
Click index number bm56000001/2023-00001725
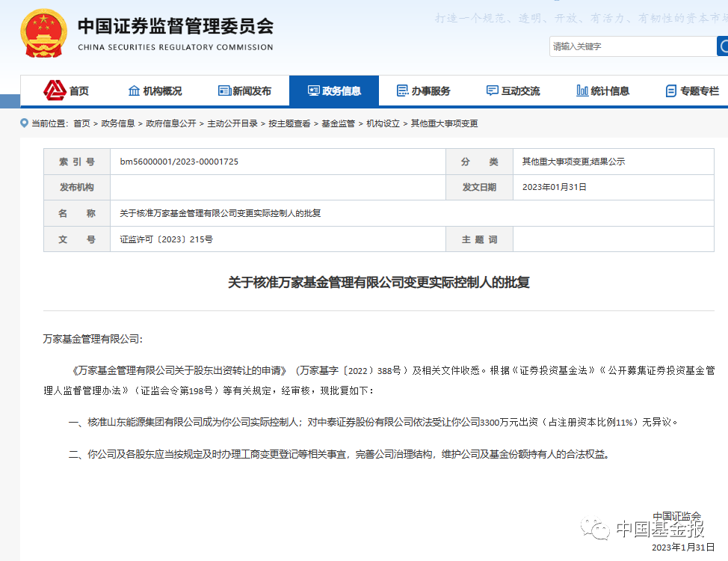[x=179, y=162]
